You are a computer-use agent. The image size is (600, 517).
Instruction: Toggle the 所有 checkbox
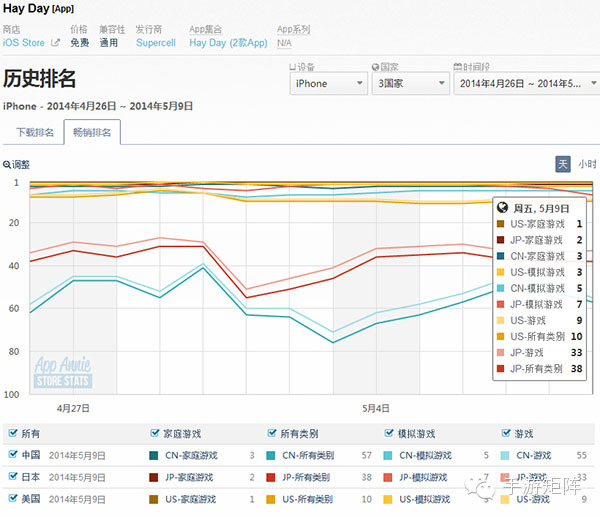[x=13, y=433]
